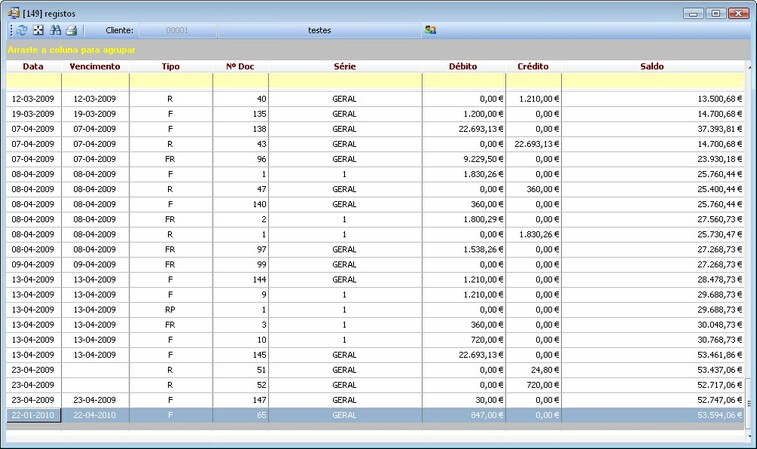The width and height of the screenshot is (757, 449).
Task: Click the Nº Doc column header
Action: tap(239, 66)
